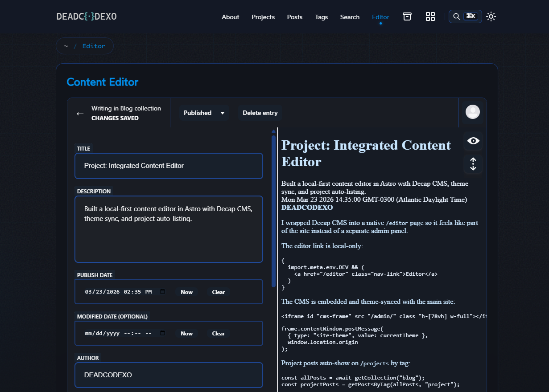Viewport: 549px width, 392px height.
Task: Click the search magnifier icon
Action: pyautogui.click(x=456, y=16)
